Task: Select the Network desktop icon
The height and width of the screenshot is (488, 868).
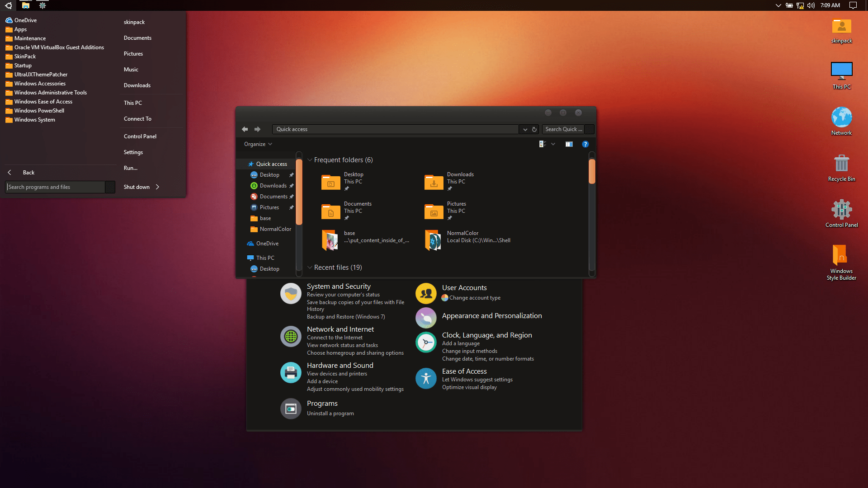Action: tap(841, 117)
